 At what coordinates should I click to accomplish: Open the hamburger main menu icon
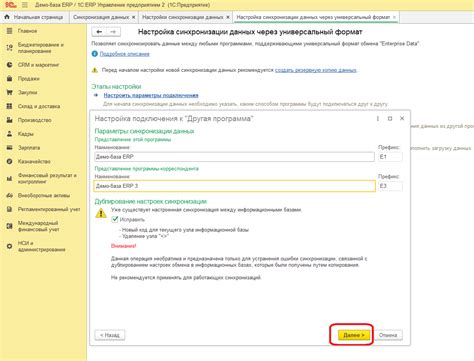pyautogui.click(x=25, y=5)
